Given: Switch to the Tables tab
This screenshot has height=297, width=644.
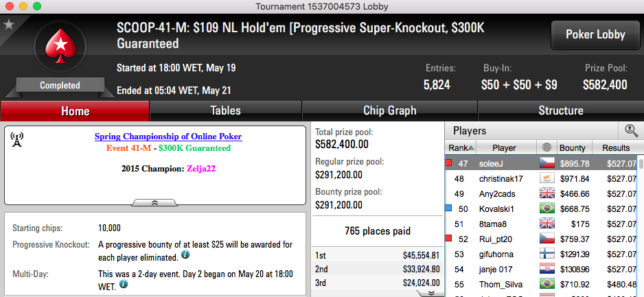Looking at the screenshot, I should (x=225, y=110).
